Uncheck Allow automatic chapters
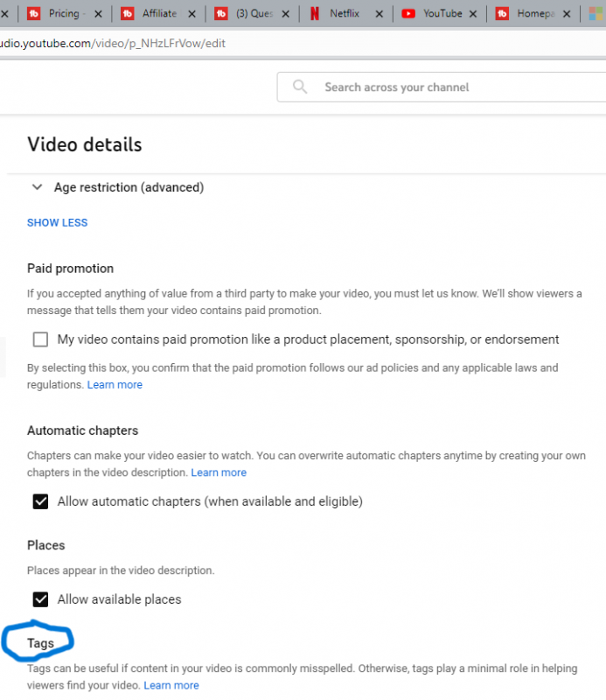The image size is (606, 700). [x=40, y=501]
